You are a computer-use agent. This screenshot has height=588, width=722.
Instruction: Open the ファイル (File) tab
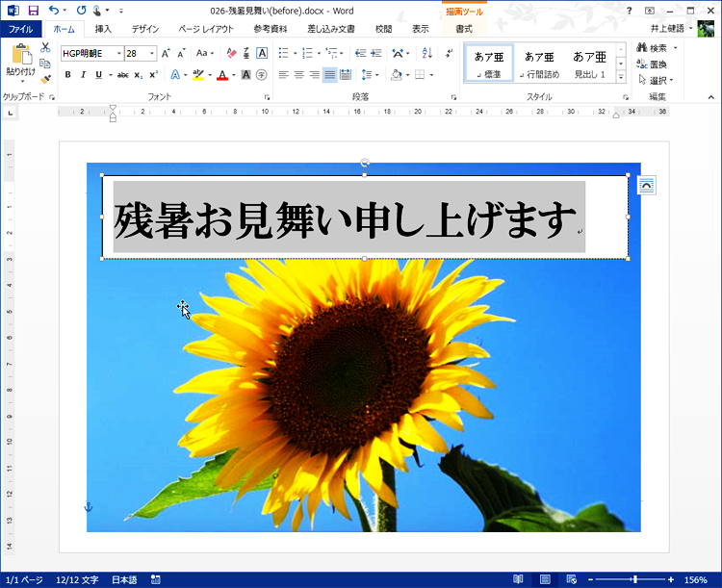click(x=21, y=29)
